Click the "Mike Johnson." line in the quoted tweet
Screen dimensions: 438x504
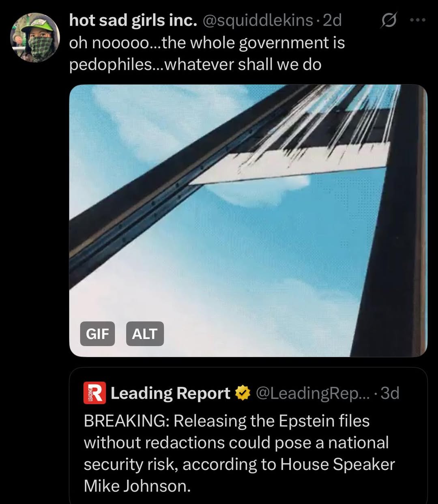click(137, 486)
